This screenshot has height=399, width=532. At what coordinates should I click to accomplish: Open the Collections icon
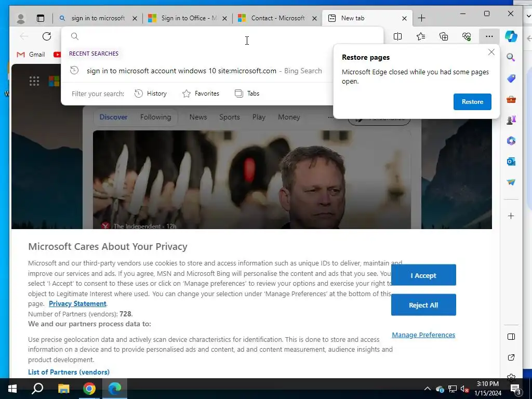pyautogui.click(x=444, y=36)
